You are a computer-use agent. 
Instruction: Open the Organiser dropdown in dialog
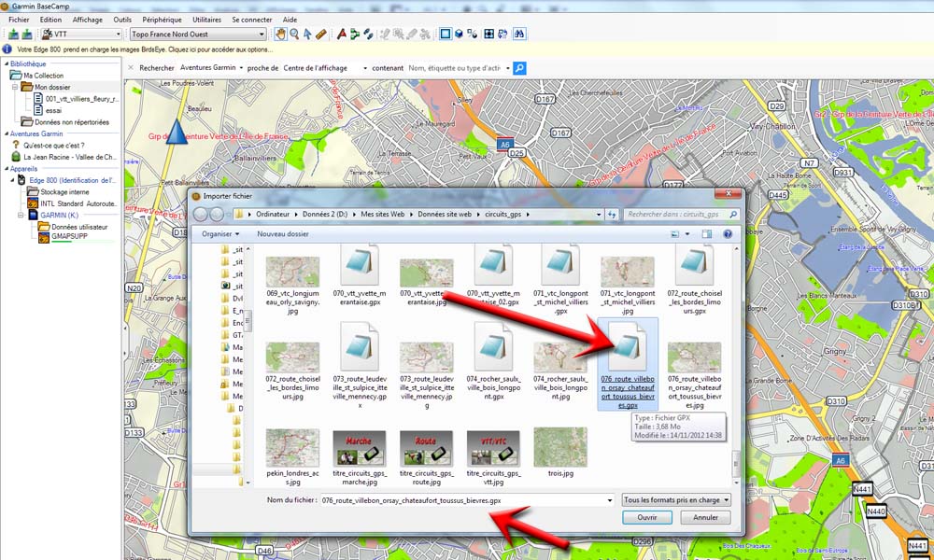pyautogui.click(x=220, y=234)
